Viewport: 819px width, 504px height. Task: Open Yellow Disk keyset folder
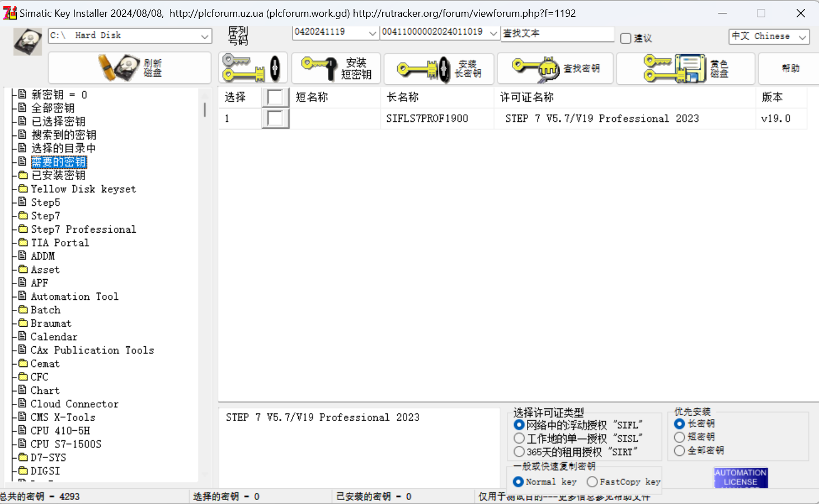pyautogui.click(x=83, y=189)
